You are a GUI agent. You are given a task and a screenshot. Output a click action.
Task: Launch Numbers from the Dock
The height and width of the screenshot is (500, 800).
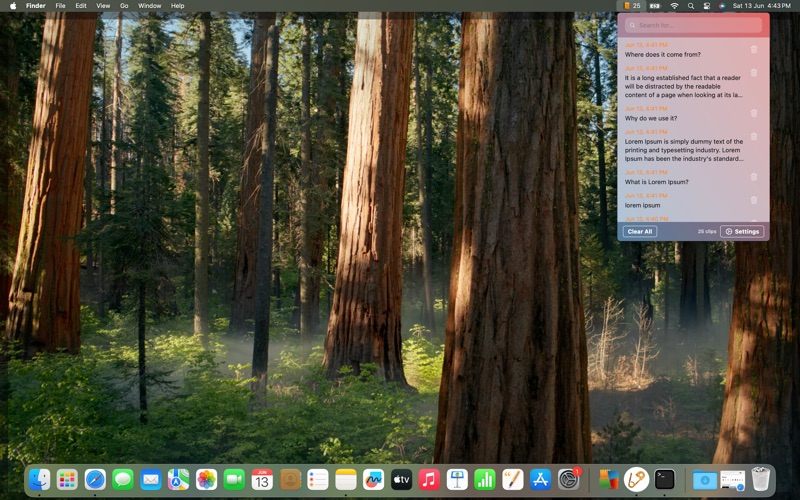coord(485,480)
